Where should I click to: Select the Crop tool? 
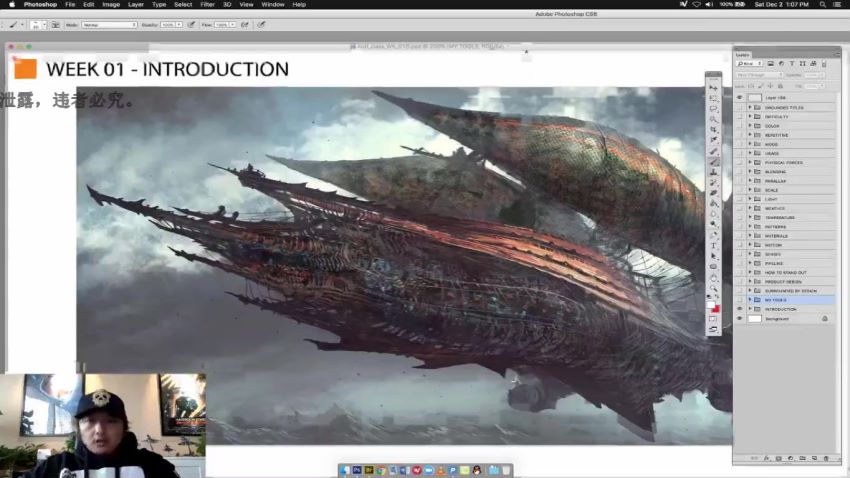coord(713,130)
